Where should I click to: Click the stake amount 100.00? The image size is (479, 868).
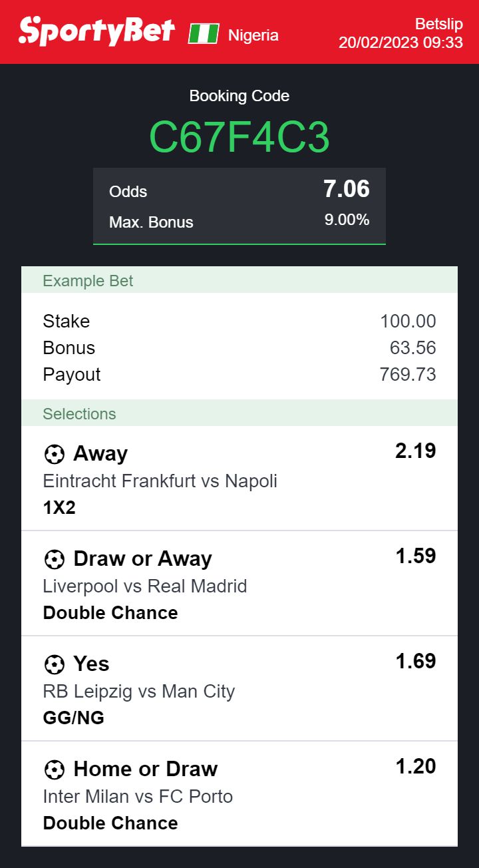(x=407, y=322)
